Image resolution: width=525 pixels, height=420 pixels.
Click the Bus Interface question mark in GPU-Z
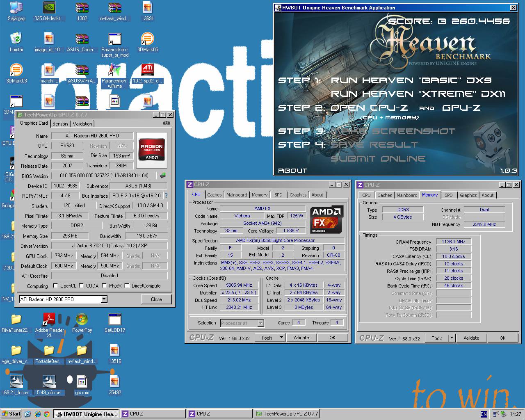166,196
